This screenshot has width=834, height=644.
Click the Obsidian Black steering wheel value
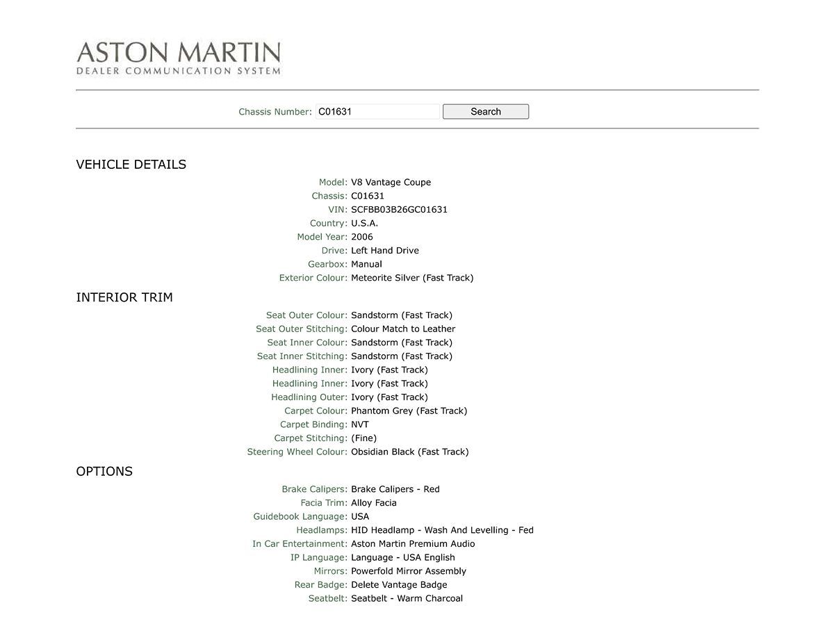(x=409, y=452)
